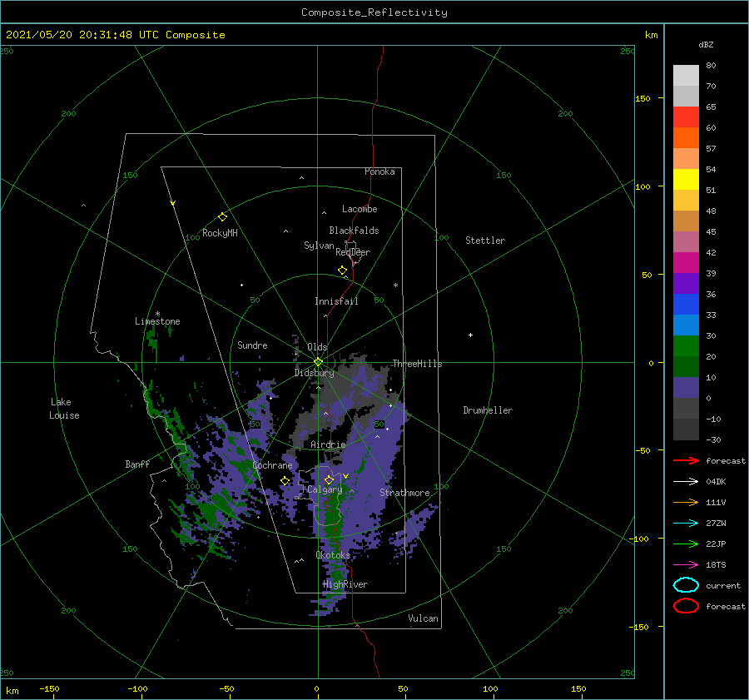
Task: Click the pink 42-45 dBZ swatch
Action: [686, 241]
